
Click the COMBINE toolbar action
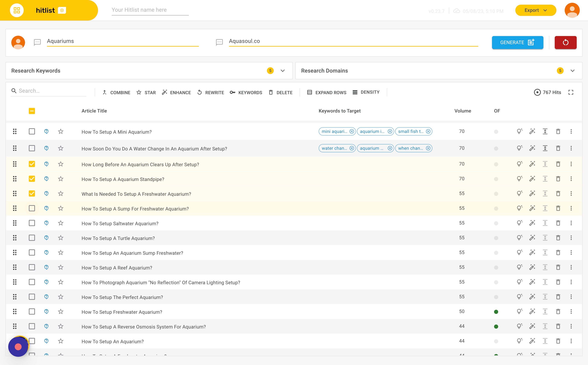point(116,92)
